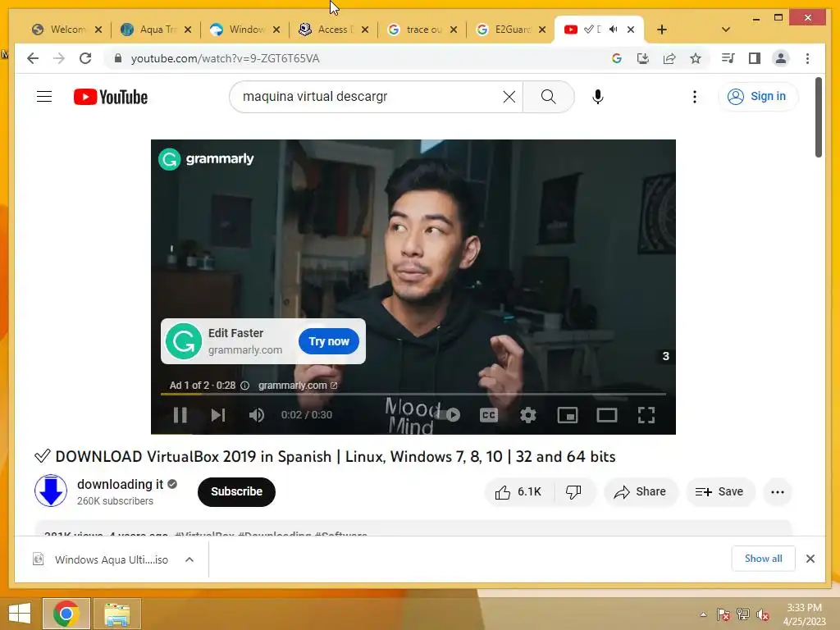Show all downloads in Chrome
Screen dimensions: 840x630
coord(763,559)
